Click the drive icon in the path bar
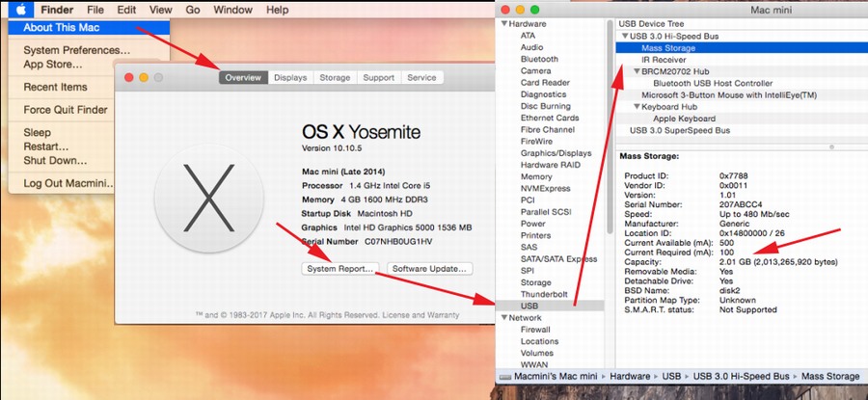Viewport: 868px width, 400px height. (504, 376)
